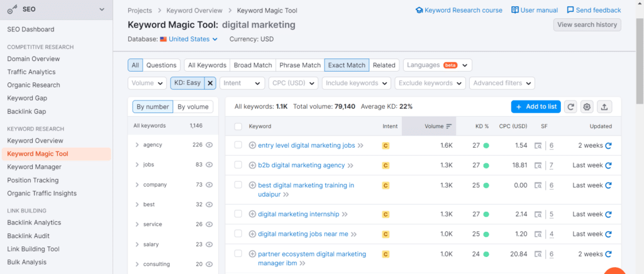This screenshot has width=644, height=274.
Task: Open the CPC (USD) filter dropdown
Action: (293, 83)
